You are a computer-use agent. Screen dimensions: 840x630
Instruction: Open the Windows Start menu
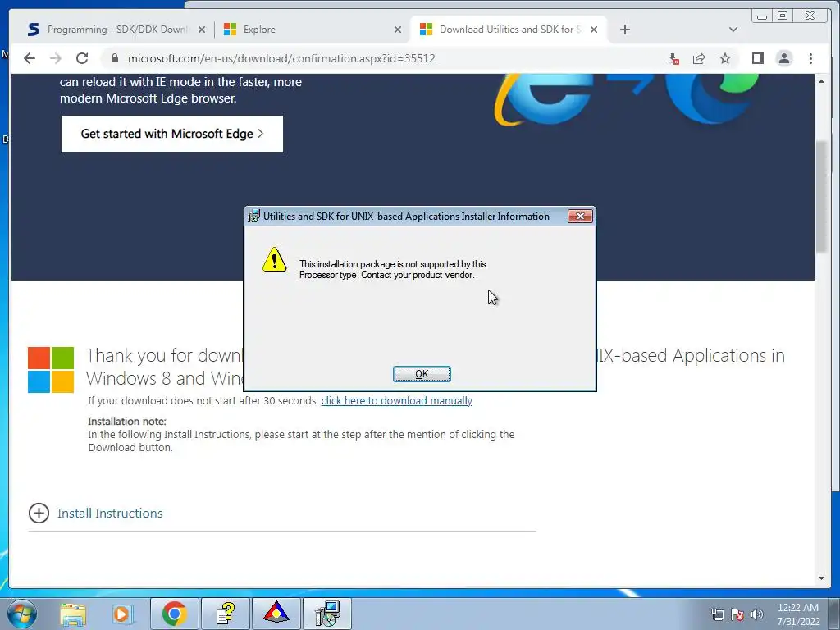coord(22,614)
